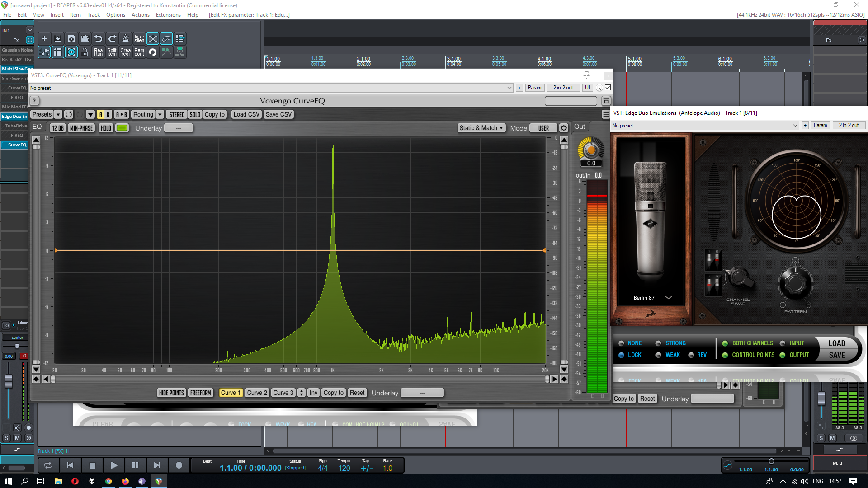Click the Load CSV button

(x=246, y=115)
